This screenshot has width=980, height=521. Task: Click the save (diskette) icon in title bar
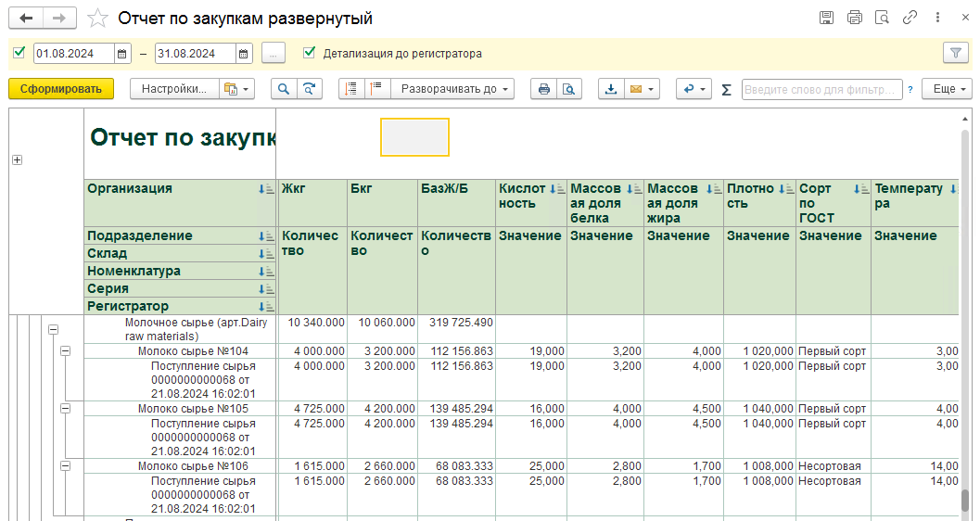click(x=826, y=18)
